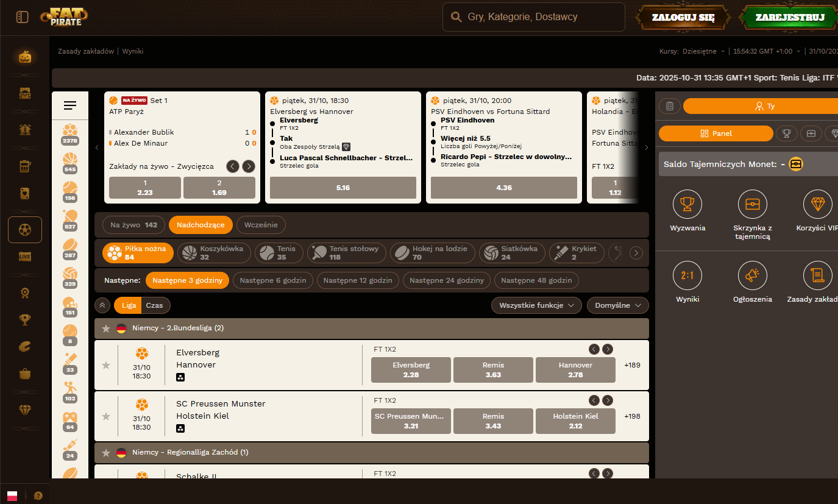Screen dimensions: 838x504
Task: Open Skrzynka z tajemnicą chest icon
Action: [x=752, y=204]
